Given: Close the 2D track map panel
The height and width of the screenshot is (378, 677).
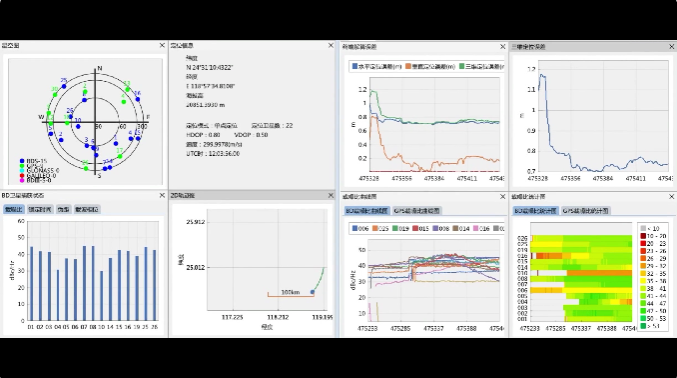Looking at the screenshot, I should tap(331, 196).
